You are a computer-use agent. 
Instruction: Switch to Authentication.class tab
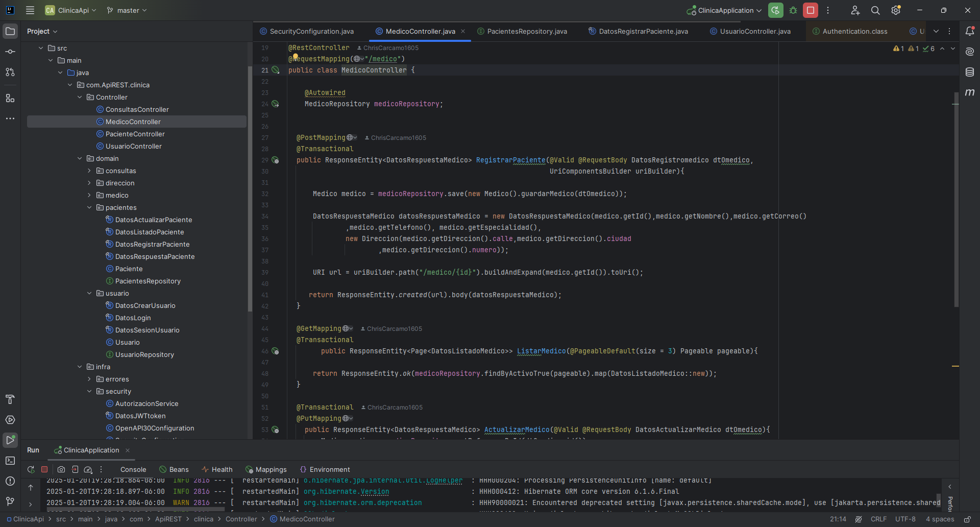[x=850, y=31]
